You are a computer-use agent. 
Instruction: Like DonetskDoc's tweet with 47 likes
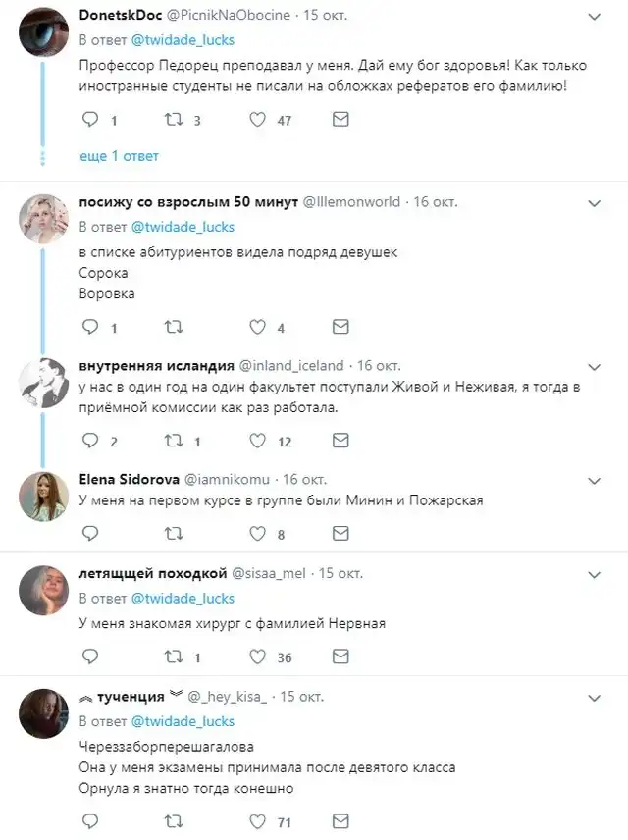259,121
